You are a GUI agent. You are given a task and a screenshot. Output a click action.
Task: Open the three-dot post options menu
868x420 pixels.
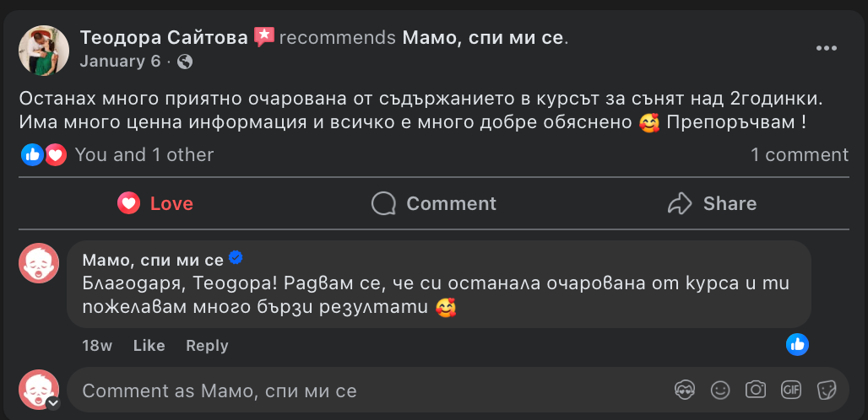[826, 48]
